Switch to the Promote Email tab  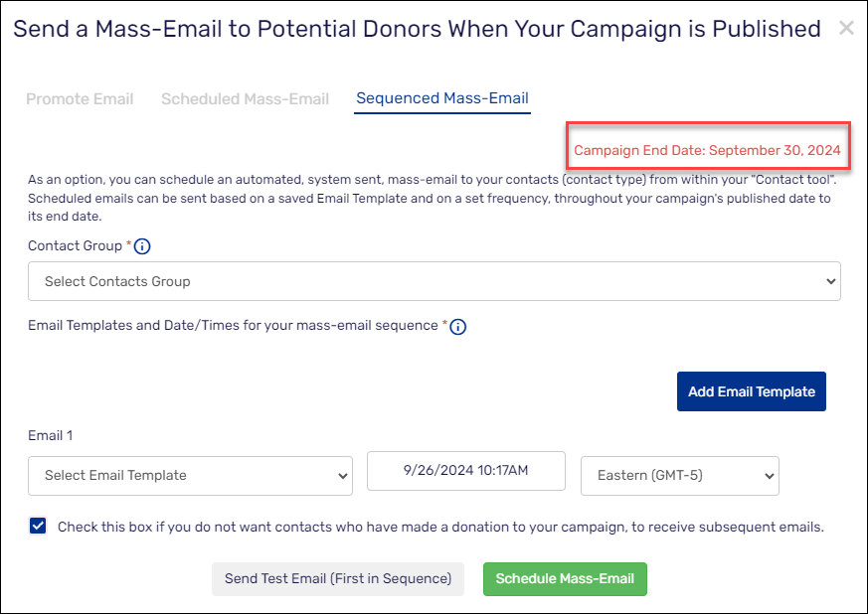[80, 98]
